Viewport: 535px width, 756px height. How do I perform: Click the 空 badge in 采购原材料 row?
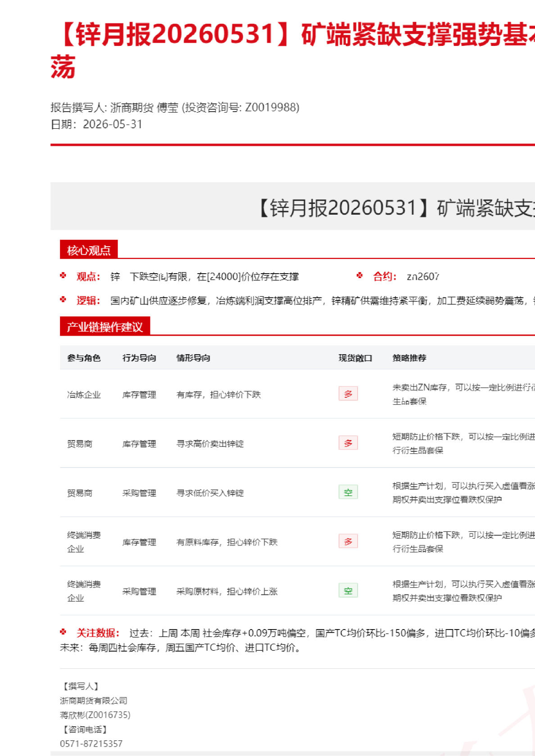[x=348, y=590]
